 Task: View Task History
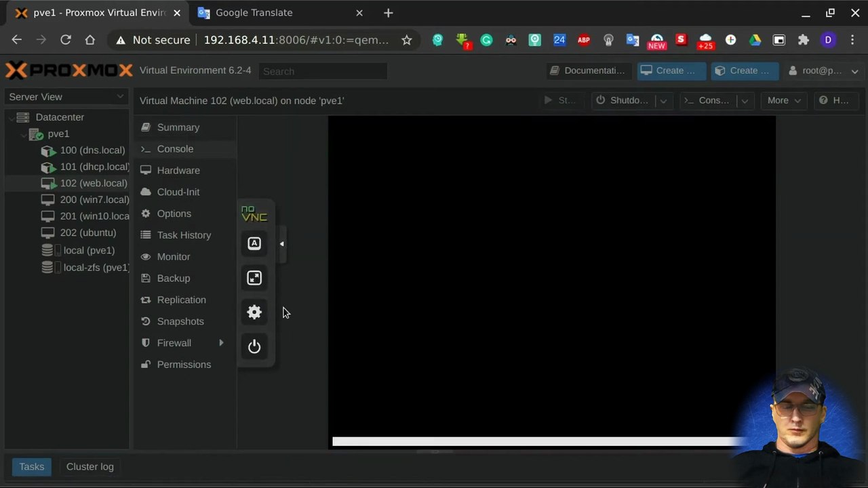tap(185, 235)
